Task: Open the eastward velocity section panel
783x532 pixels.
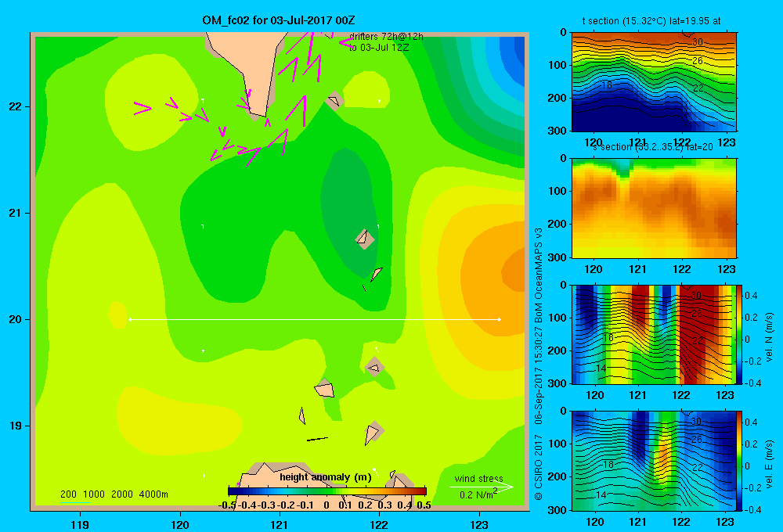Action: pos(654,461)
